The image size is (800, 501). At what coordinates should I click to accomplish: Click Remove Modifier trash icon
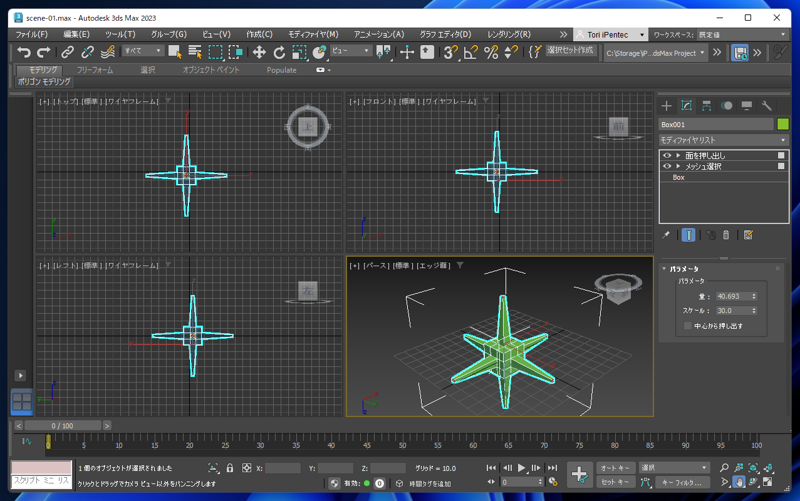pos(726,235)
